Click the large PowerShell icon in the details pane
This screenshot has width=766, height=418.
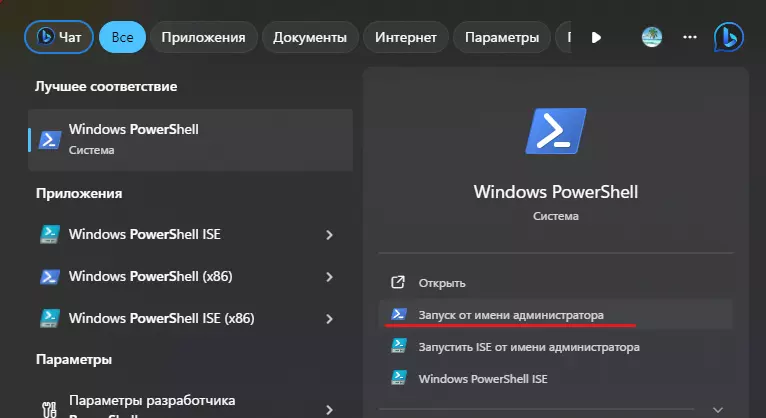coord(555,132)
